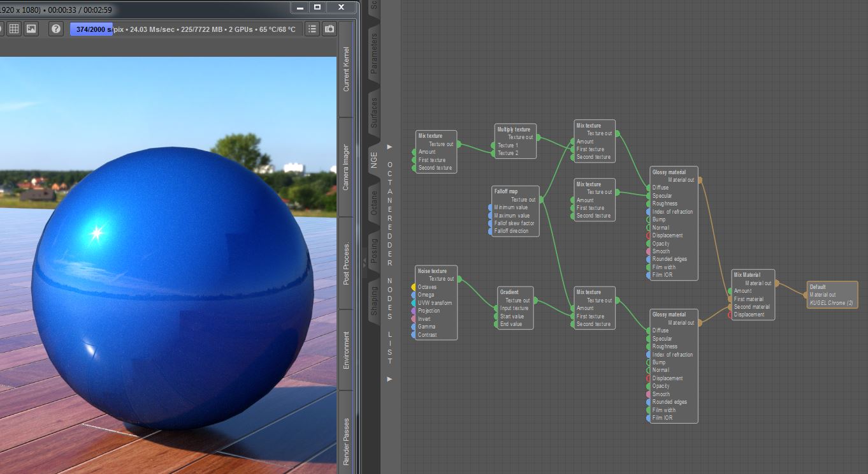Click the Texture 2 pin on Multiply texture
This screenshot has width=868, height=474.
click(x=493, y=153)
